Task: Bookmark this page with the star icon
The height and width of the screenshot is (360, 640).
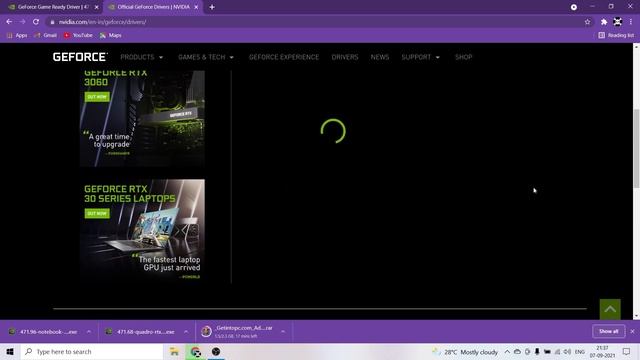Action: click(587, 22)
